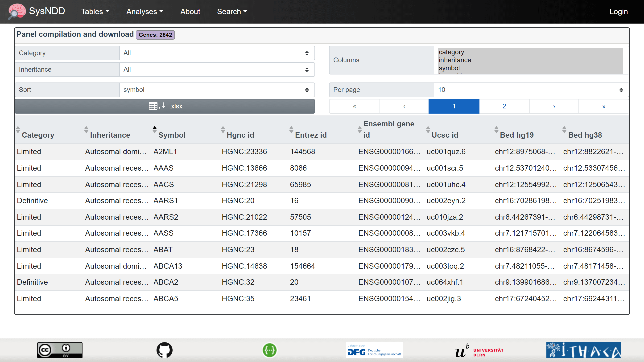
Task: Open the Creative Commons BY license badge
Action: tap(60, 350)
